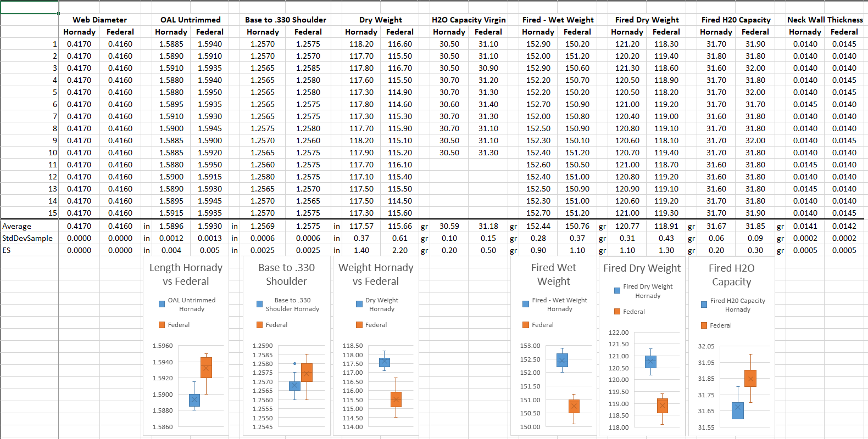868x439 pixels.
Task: Click the 'Weight Hornady vs Federal' chart title
Action: pyautogui.click(x=376, y=274)
